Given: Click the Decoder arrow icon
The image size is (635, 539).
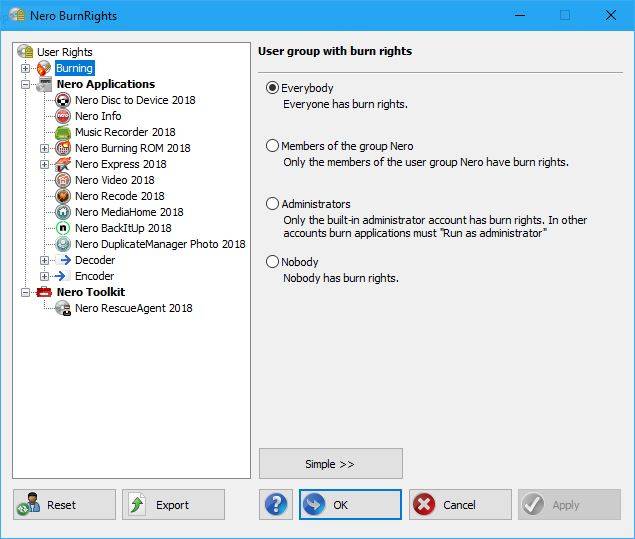Looking at the screenshot, I should pyautogui.click(x=63, y=260).
